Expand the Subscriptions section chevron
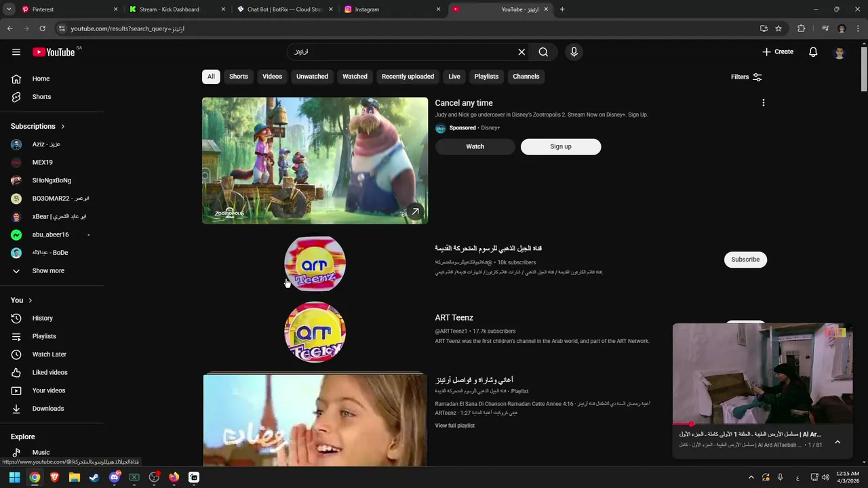This screenshot has height=488, width=868. (63, 127)
